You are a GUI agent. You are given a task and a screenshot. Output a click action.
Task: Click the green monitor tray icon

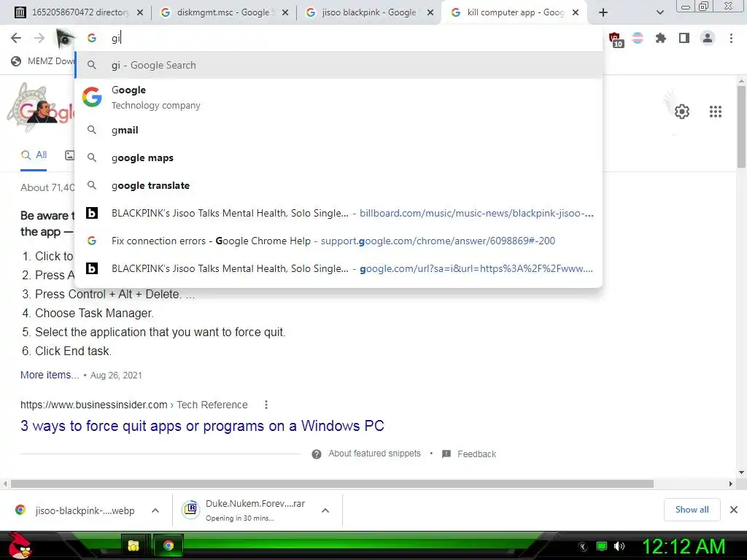click(x=602, y=547)
